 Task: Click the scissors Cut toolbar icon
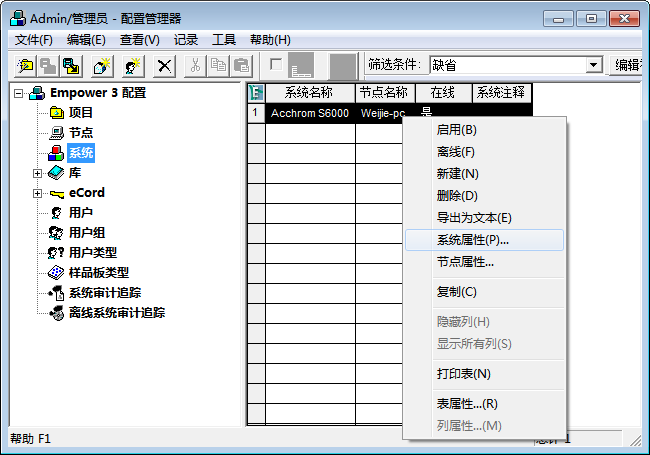[x=196, y=65]
